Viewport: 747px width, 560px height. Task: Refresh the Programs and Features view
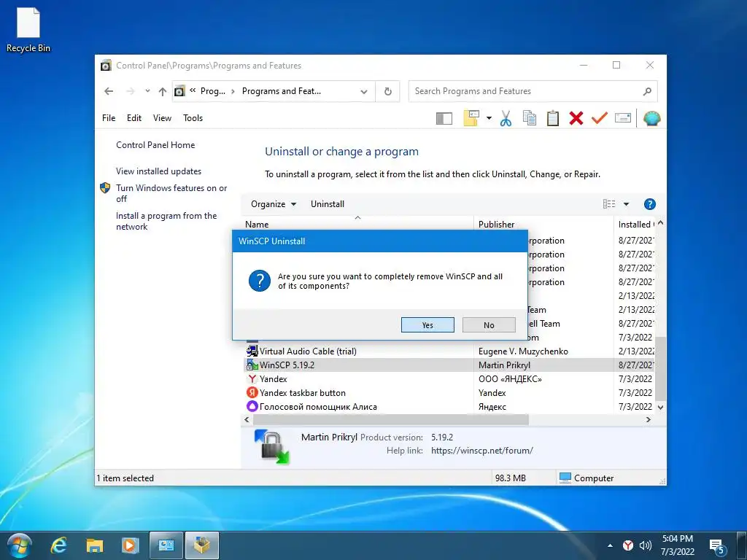click(x=388, y=91)
